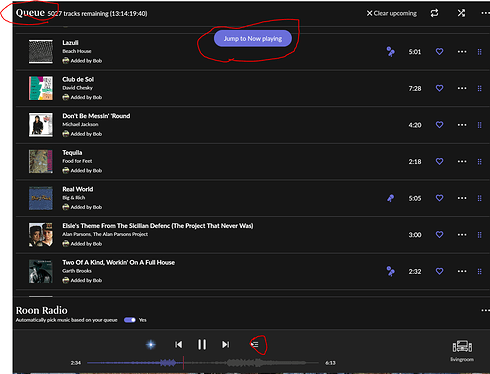Open more options for Real World

(462, 198)
